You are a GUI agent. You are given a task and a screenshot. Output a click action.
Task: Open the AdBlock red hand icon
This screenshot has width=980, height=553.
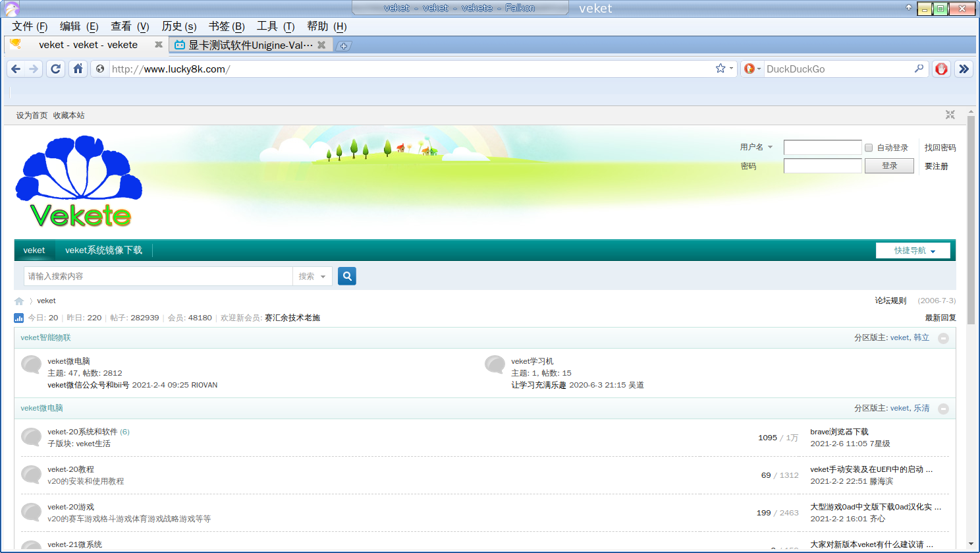coord(941,69)
